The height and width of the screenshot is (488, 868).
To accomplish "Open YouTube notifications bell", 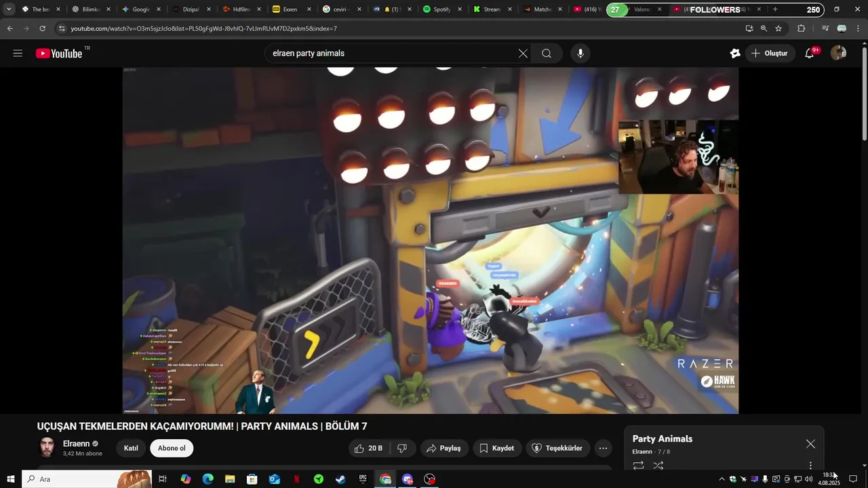I will coord(810,54).
